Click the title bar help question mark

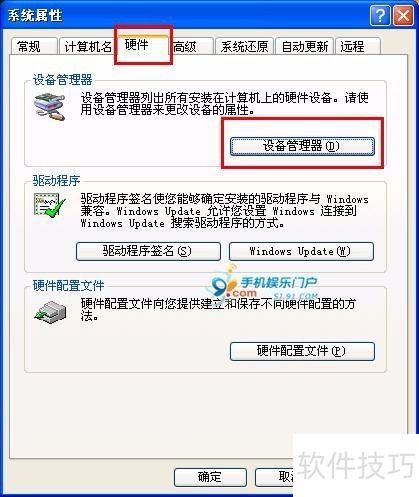coord(380,15)
